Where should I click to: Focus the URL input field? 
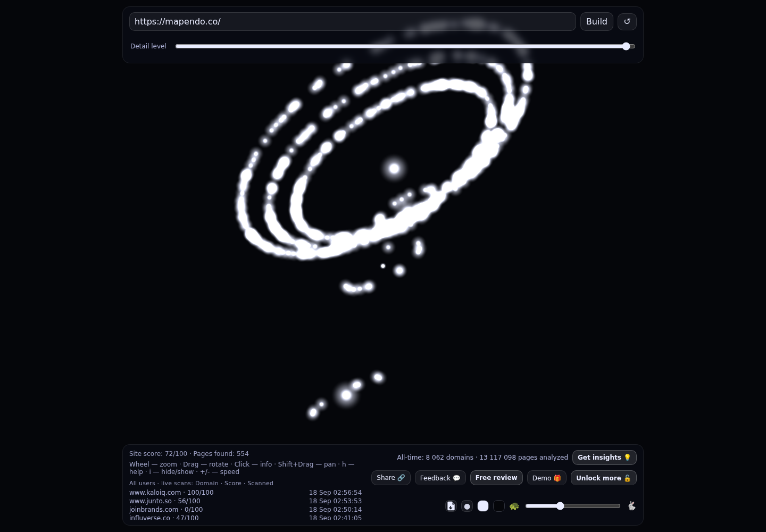[x=352, y=22]
